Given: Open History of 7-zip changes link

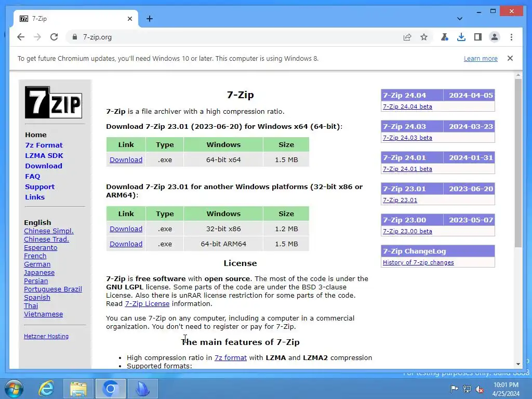Looking at the screenshot, I should point(418,262).
